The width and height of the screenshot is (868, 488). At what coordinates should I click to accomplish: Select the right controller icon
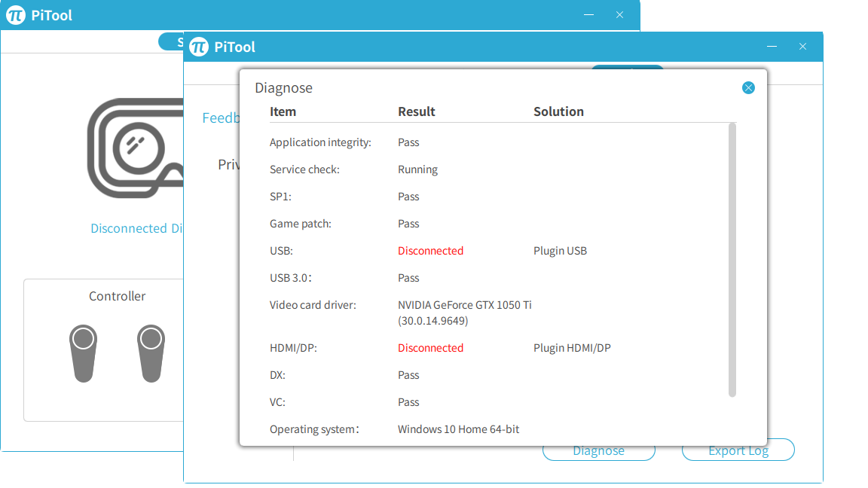click(x=151, y=353)
